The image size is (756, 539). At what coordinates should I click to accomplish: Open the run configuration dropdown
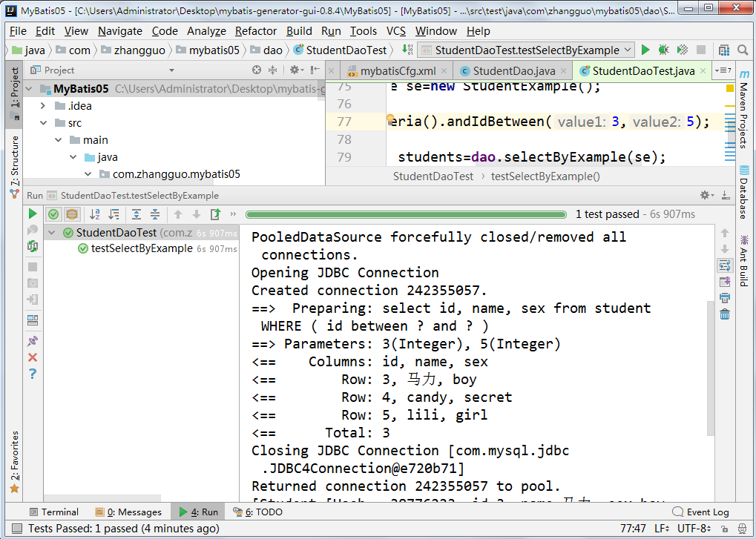[x=525, y=50]
